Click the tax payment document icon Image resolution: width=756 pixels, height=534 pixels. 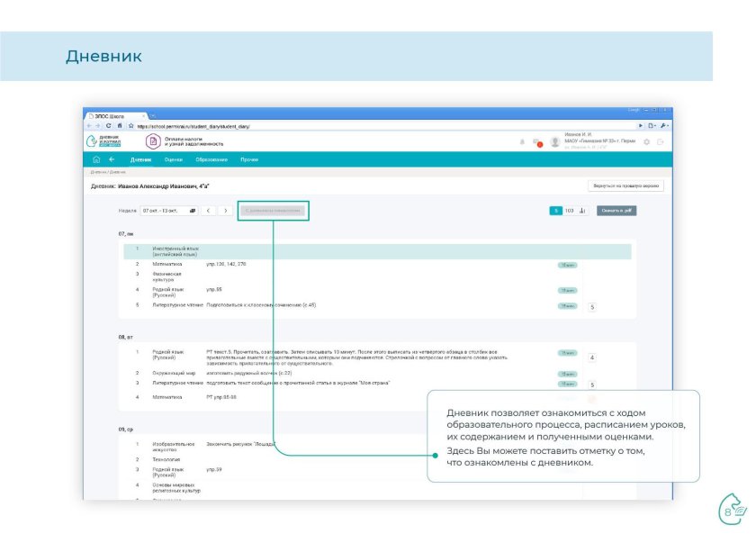(x=152, y=142)
